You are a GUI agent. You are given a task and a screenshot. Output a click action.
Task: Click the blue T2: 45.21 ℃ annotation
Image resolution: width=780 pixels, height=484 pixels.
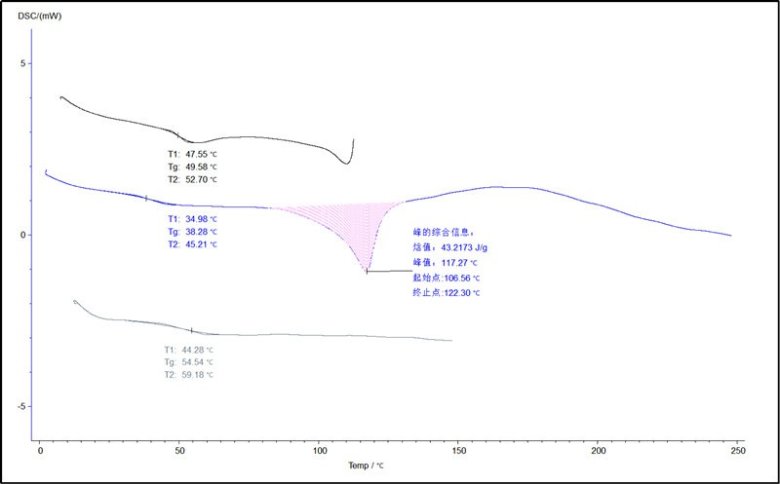point(192,244)
